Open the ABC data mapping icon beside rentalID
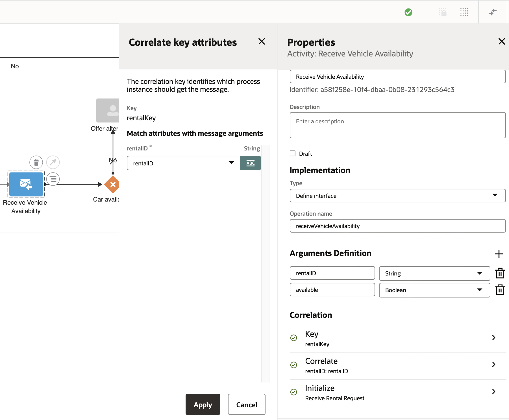Viewport: 509px width, 420px height. point(250,163)
